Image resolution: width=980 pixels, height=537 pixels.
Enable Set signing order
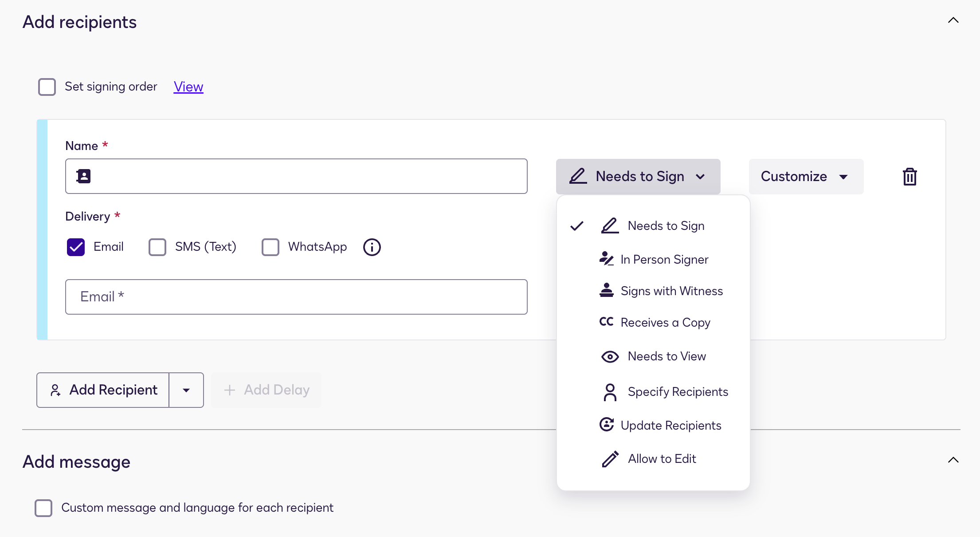tap(47, 87)
